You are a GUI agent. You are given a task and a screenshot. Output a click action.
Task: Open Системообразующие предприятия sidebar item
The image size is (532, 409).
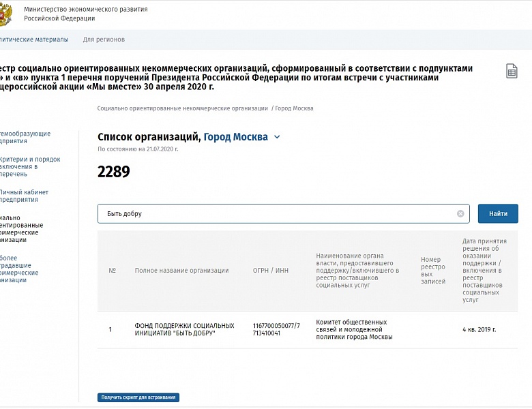(25, 137)
